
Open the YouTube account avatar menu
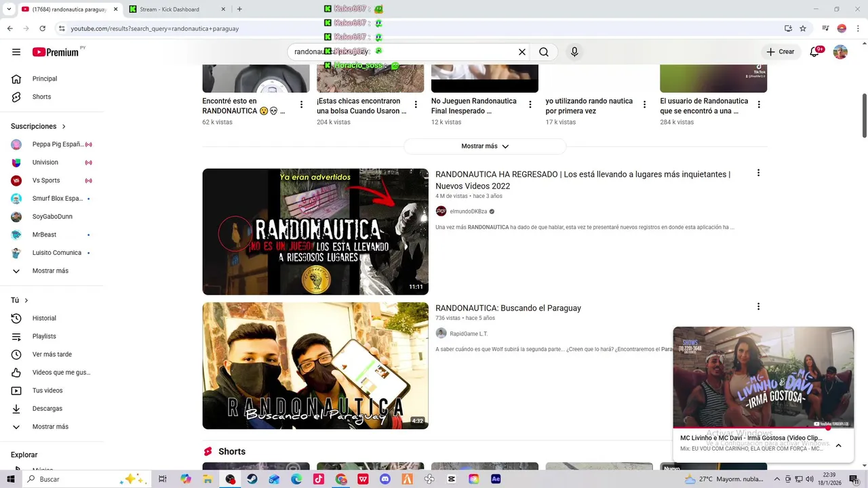pos(840,52)
